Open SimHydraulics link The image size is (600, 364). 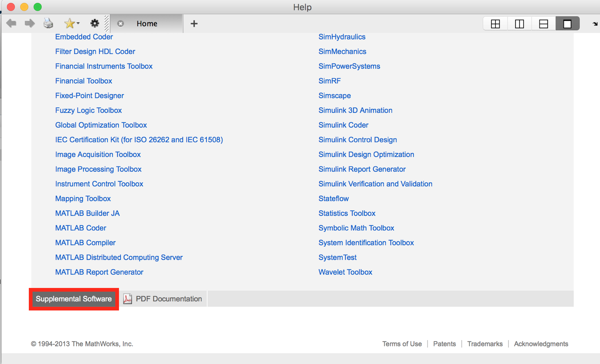coord(342,37)
